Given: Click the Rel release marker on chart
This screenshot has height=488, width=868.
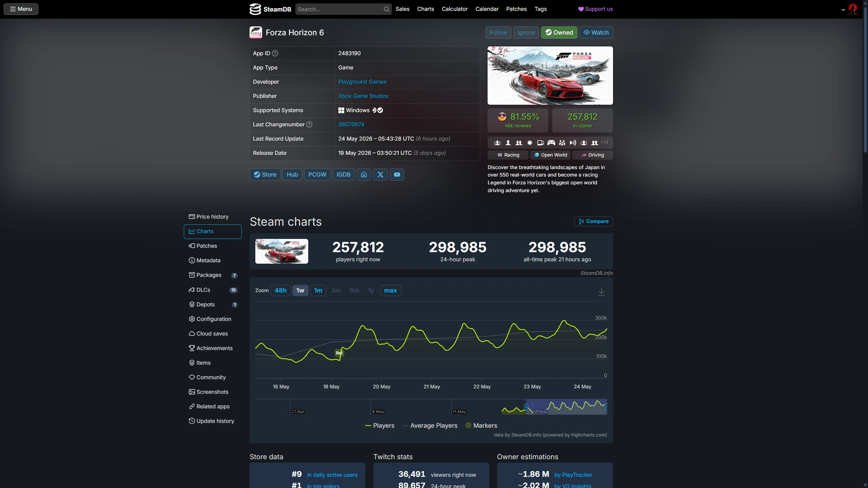Looking at the screenshot, I should click(x=339, y=353).
